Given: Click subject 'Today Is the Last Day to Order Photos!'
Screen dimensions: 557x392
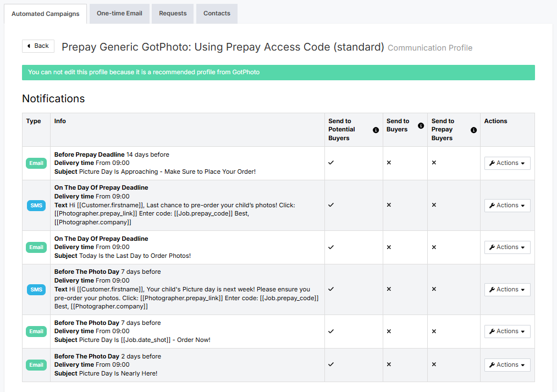Looking at the screenshot, I should pos(135,256).
